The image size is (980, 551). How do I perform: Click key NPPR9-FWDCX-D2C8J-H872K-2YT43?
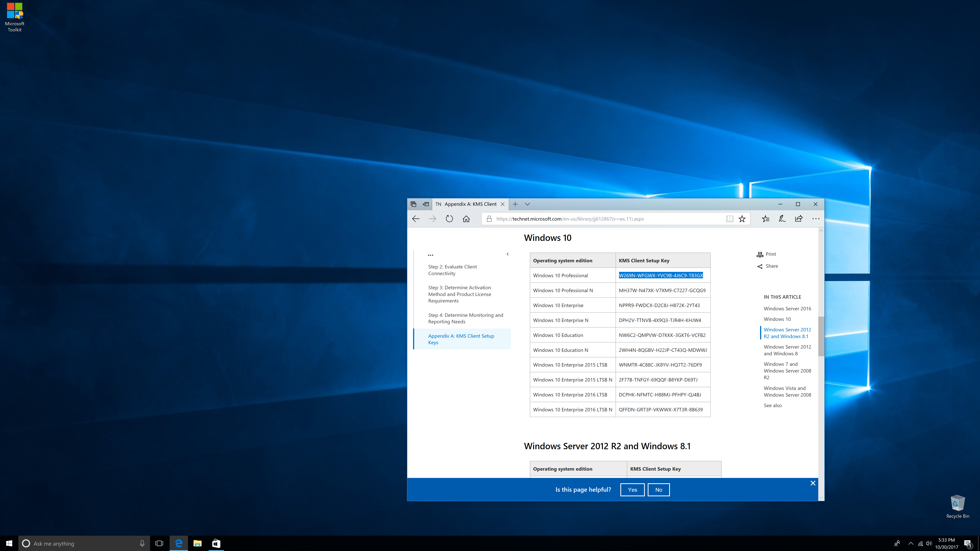(659, 305)
